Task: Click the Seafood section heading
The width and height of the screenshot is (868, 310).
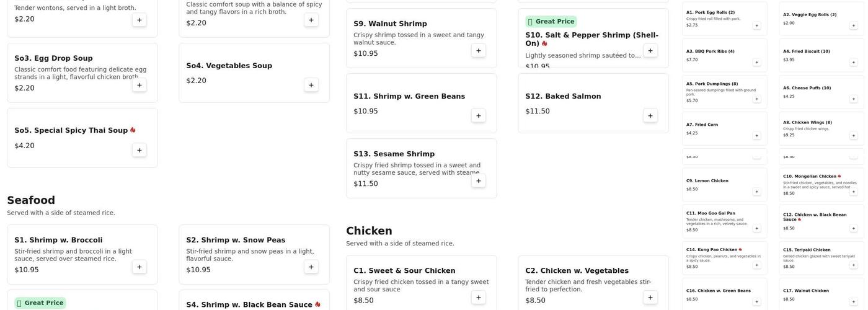Action: coord(31,200)
